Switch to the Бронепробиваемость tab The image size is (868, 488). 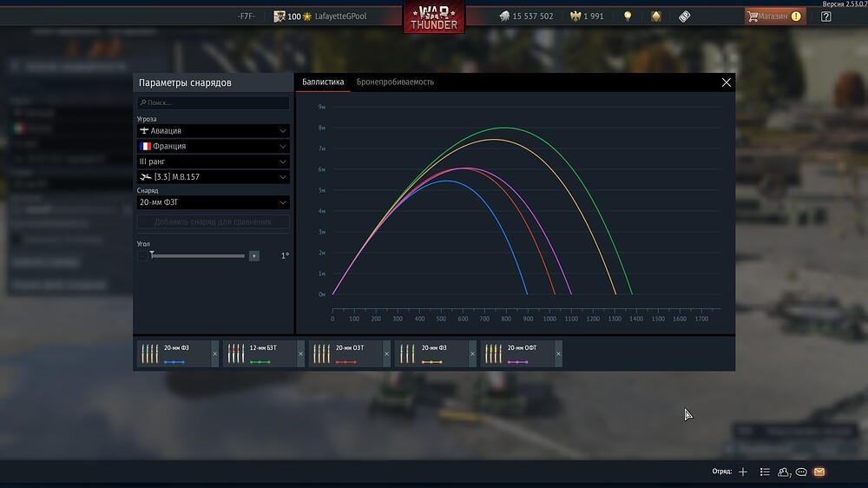tap(395, 82)
